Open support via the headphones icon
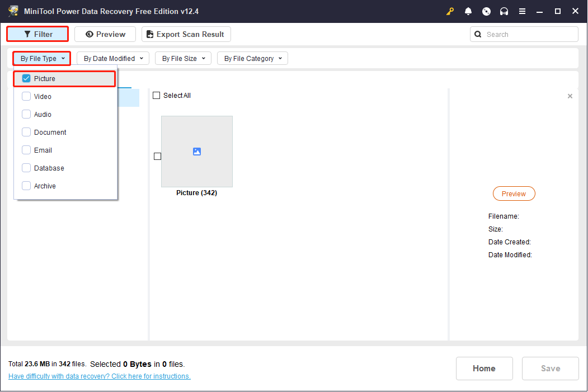 [x=504, y=11]
